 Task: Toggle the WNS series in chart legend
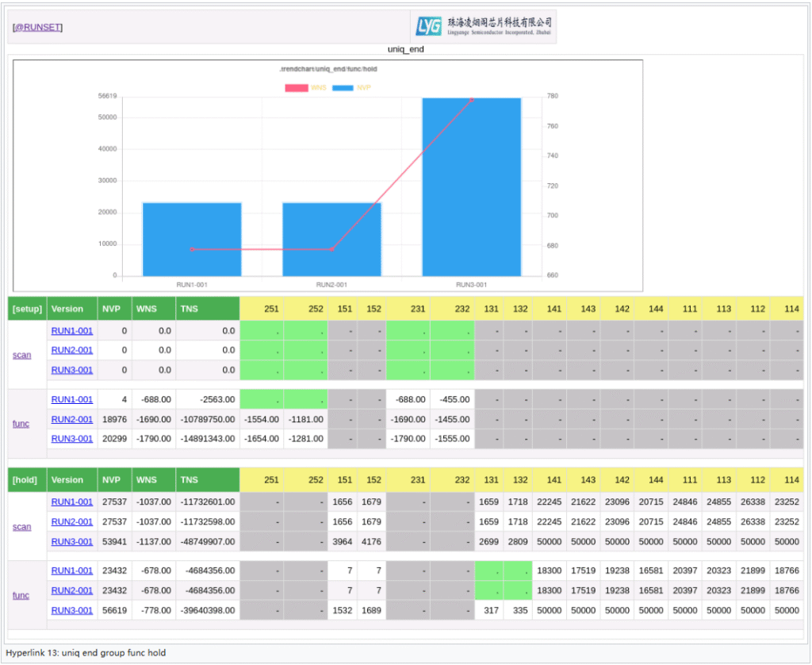(306, 87)
